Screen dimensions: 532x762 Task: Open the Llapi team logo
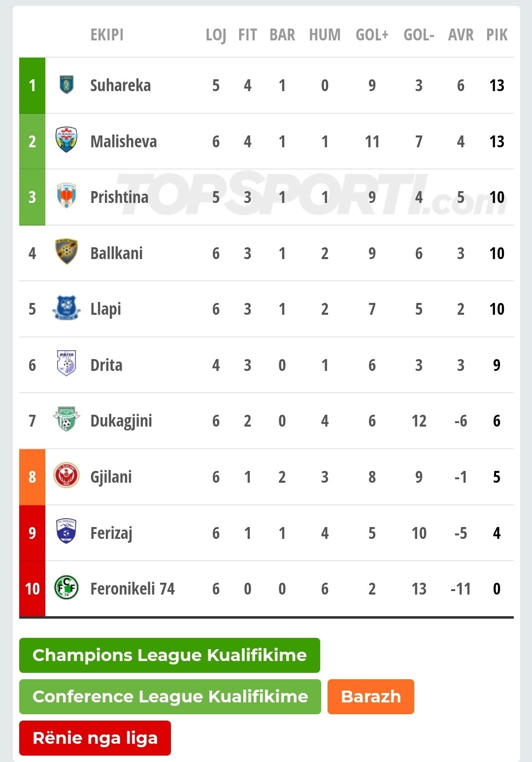66,309
